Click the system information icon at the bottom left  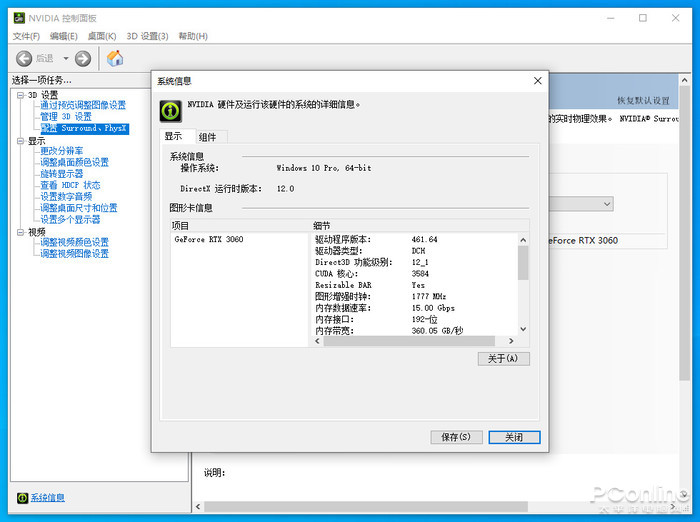tap(22, 497)
